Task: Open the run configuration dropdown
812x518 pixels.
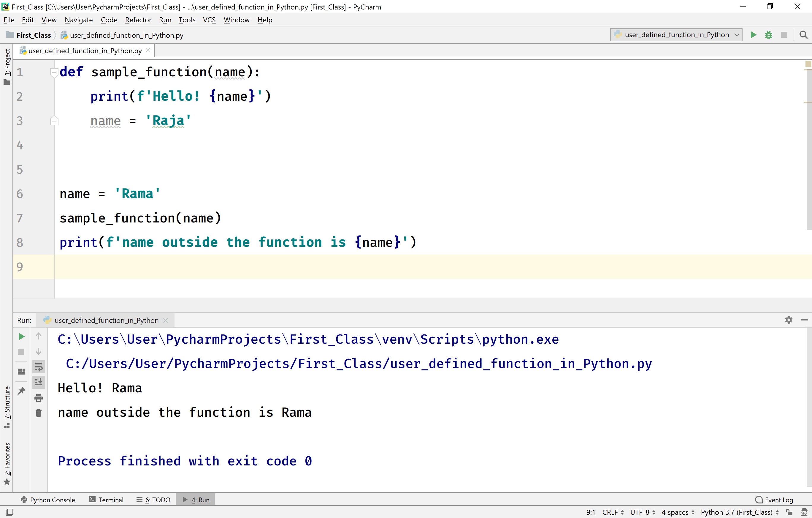Action: pos(676,35)
